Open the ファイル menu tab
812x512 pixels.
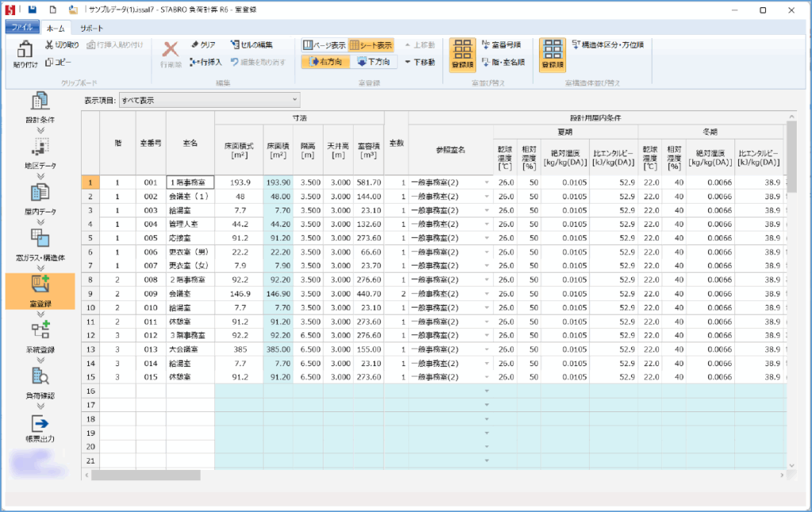pyautogui.click(x=21, y=28)
